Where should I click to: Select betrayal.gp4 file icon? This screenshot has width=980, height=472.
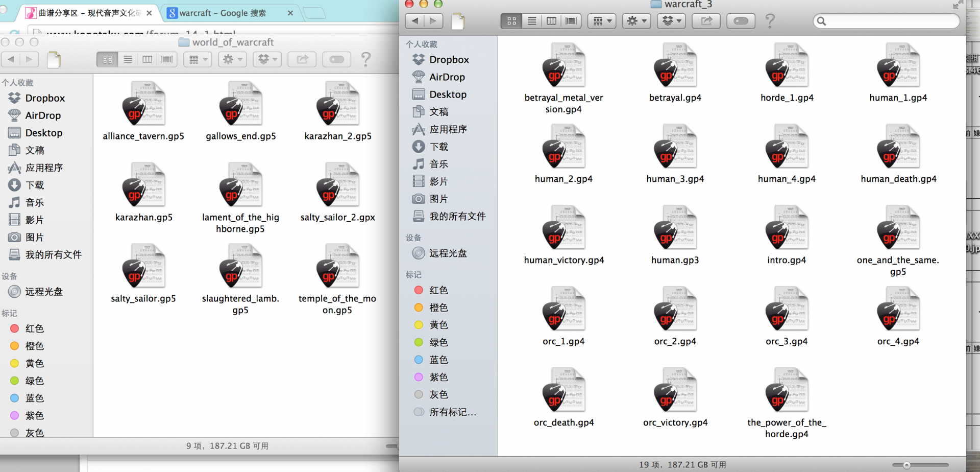pyautogui.click(x=675, y=65)
